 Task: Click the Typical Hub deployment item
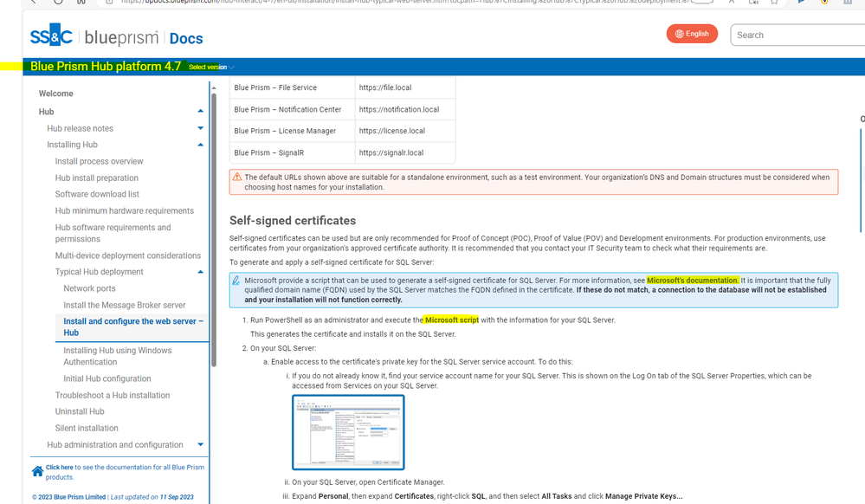[x=100, y=272]
